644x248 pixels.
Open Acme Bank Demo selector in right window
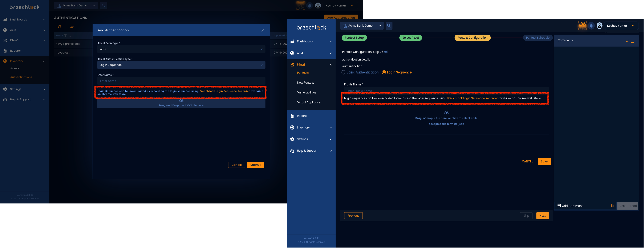pos(362,26)
